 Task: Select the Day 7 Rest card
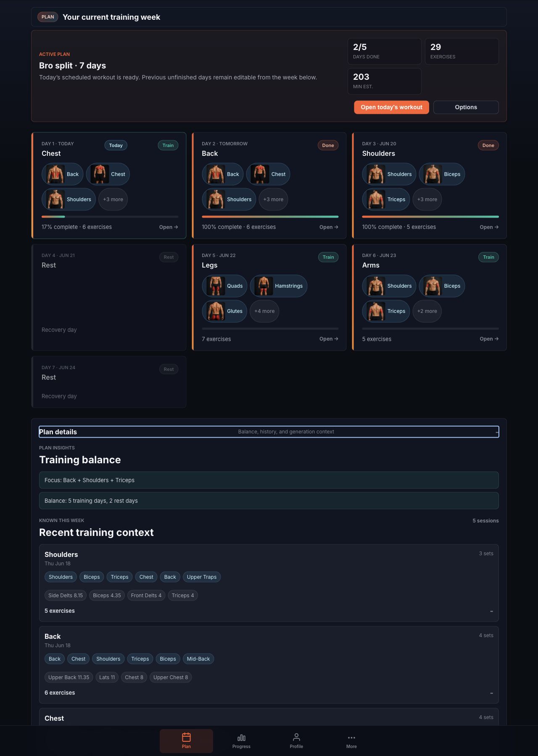[x=109, y=382]
